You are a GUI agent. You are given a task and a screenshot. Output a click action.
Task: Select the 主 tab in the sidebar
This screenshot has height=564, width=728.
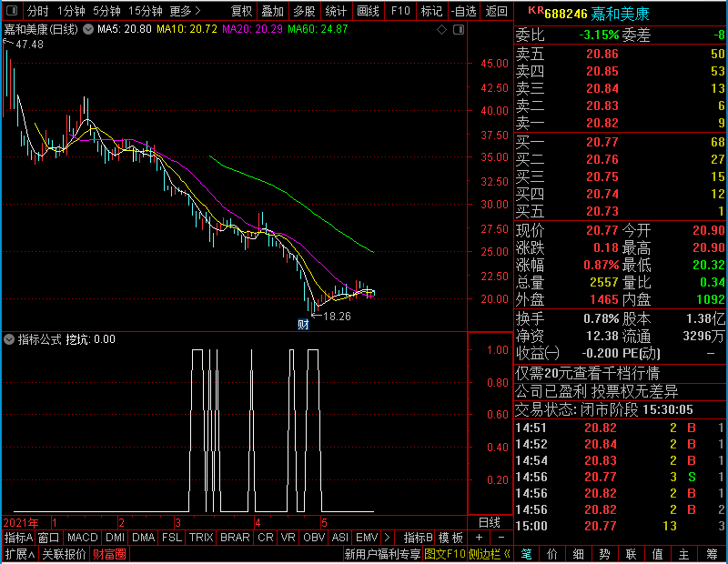684,554
